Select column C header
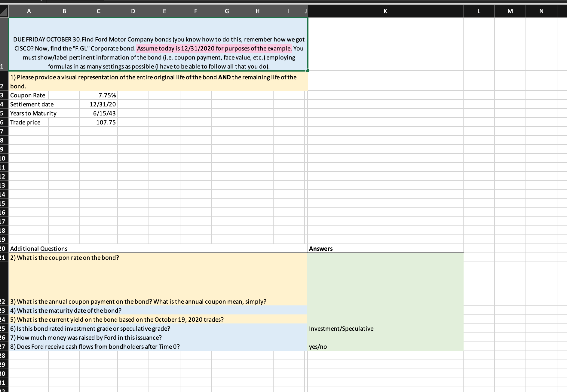Screen dimensions: 567x392 click(x=99, y=11)
